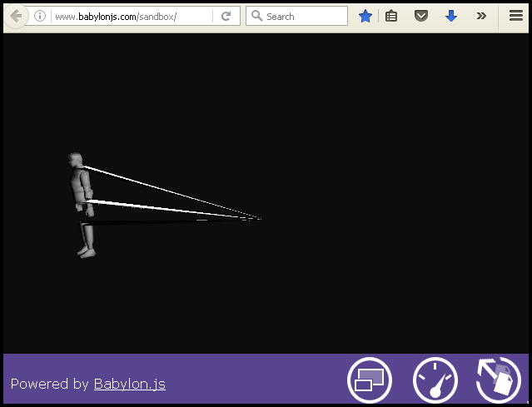This screenshot has height=407, width=532.
Task: Click the search magnifier icon
Action: click(256, 16)
